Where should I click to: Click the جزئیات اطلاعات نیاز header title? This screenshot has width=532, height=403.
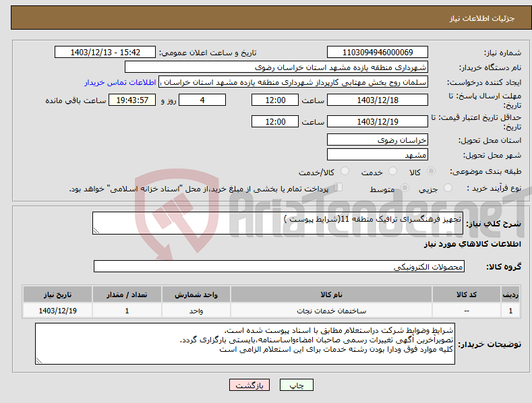482,18
